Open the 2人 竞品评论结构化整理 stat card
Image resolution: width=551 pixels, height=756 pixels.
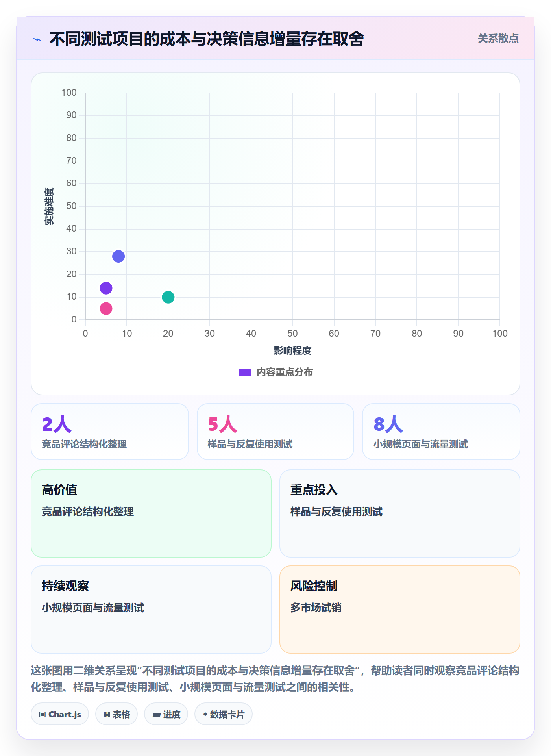coord(110,432)
